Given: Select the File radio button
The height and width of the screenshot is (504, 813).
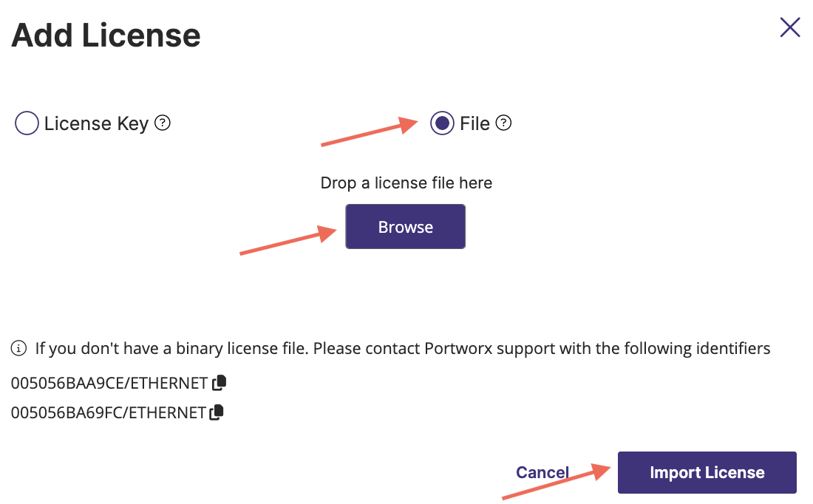Looking at the screenshot, I should tap(442, 123).
